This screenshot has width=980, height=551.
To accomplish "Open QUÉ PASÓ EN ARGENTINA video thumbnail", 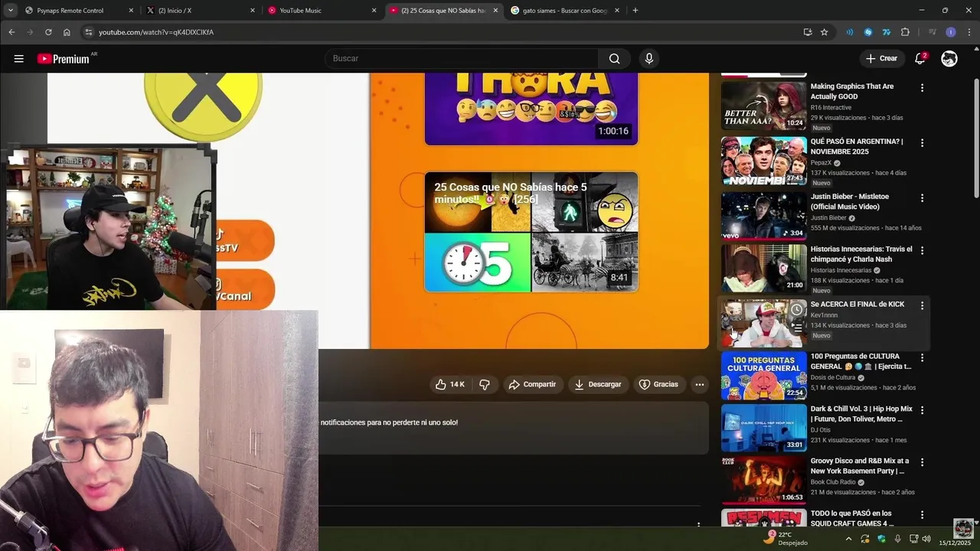I will tap(763, 161).
